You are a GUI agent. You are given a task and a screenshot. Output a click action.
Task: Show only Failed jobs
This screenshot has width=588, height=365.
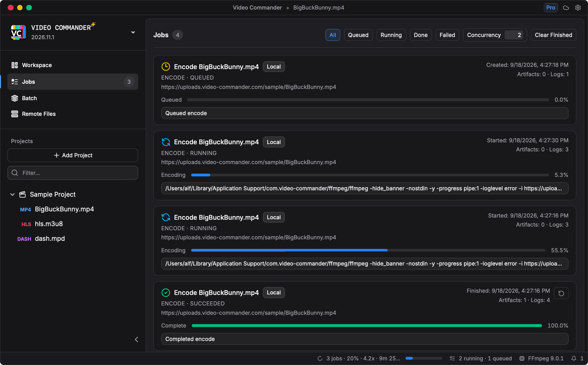click(x=447, y=35)
